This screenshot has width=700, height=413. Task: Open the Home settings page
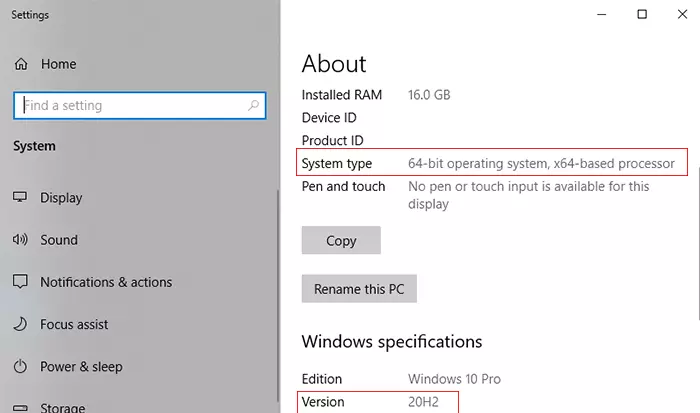[x=58, y=64]
